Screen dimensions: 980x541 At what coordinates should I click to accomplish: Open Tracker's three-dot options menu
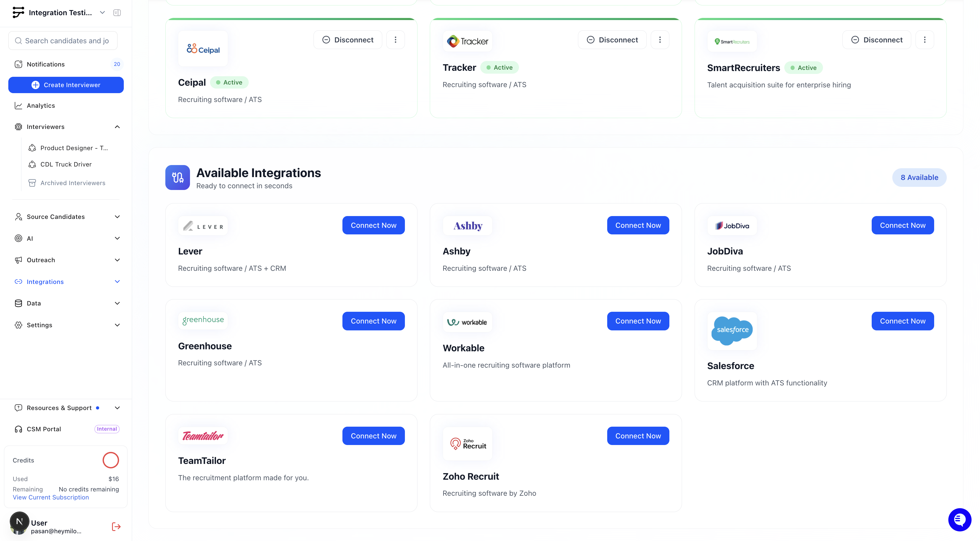[x=660, y=40]
